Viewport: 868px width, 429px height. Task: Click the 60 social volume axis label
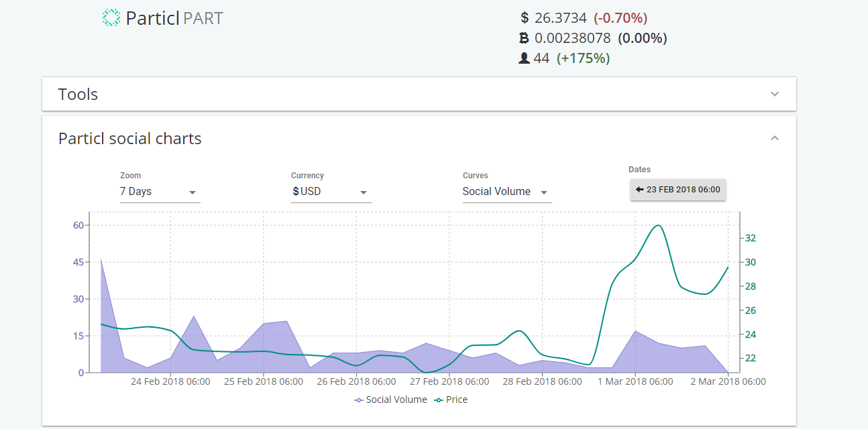pyautogui.click(x=78, y=225)
